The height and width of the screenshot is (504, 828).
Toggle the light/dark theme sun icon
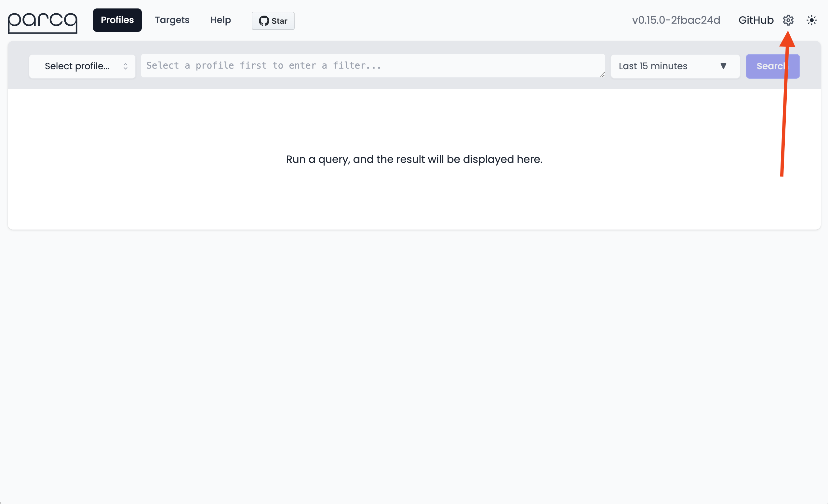click(x=811, y=20)
